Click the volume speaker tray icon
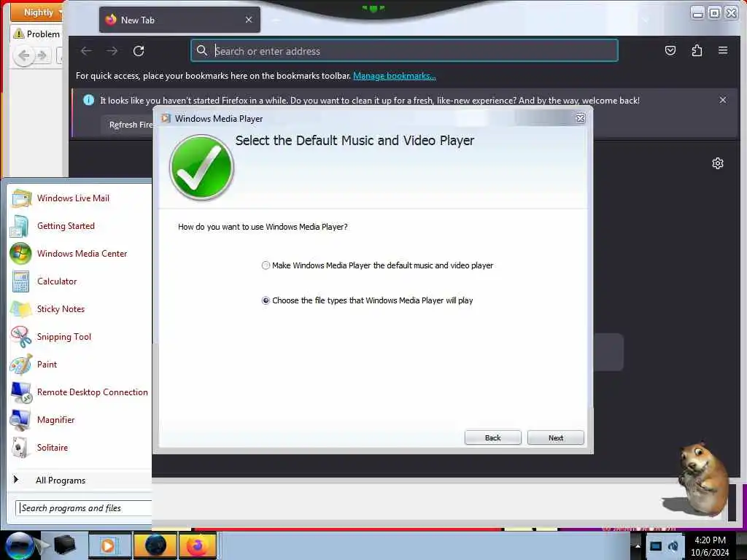 tap(673, 546)
